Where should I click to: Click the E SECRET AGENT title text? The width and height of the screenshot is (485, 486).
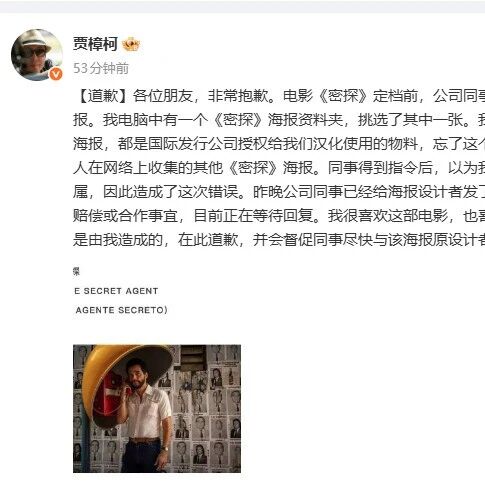pos(116,291)
